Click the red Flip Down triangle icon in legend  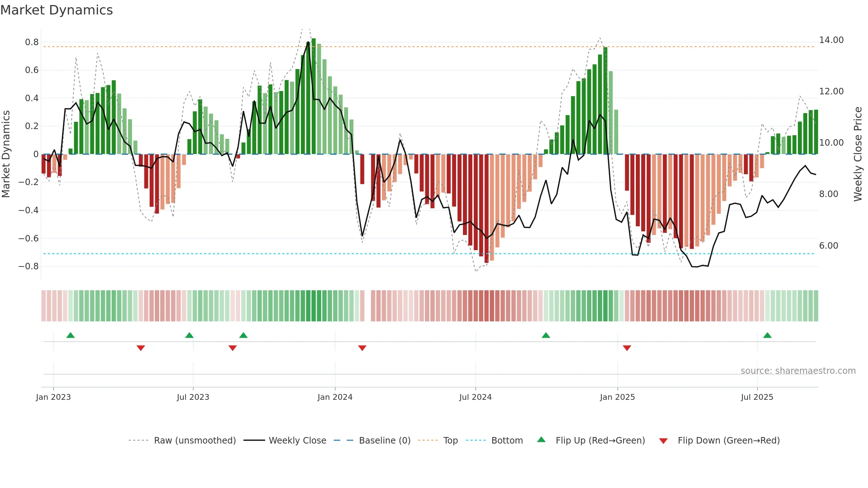(x=663, y=441)
